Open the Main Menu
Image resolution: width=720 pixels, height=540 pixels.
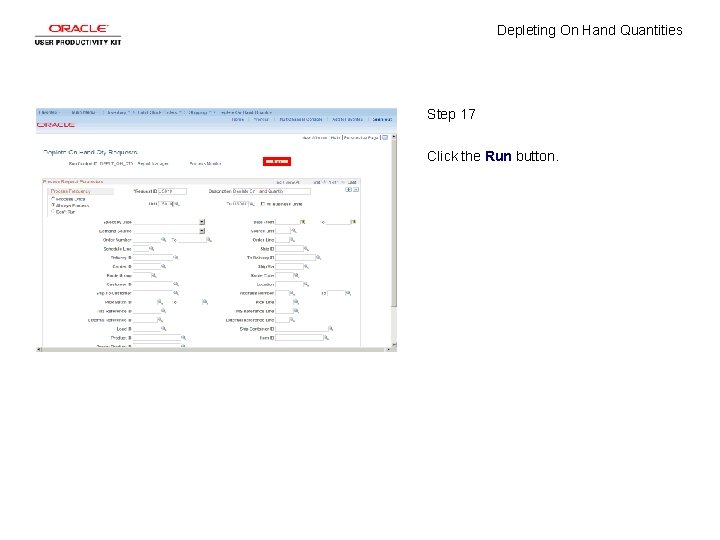pos(84,112)
